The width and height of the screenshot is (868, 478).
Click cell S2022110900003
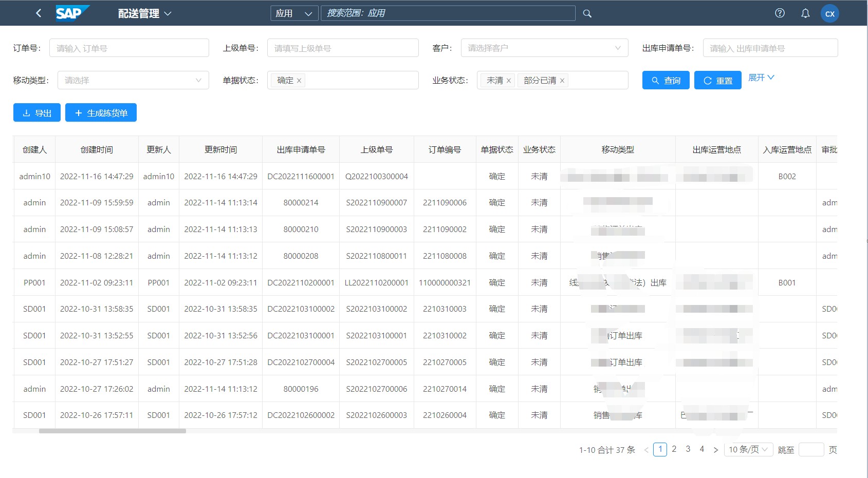coord(376,230)
